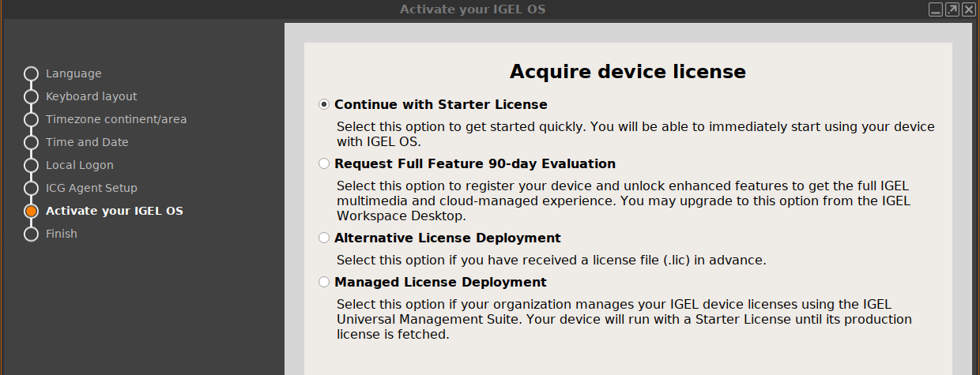Minimize the Activate your IGEL OS window

click(936, 9)
